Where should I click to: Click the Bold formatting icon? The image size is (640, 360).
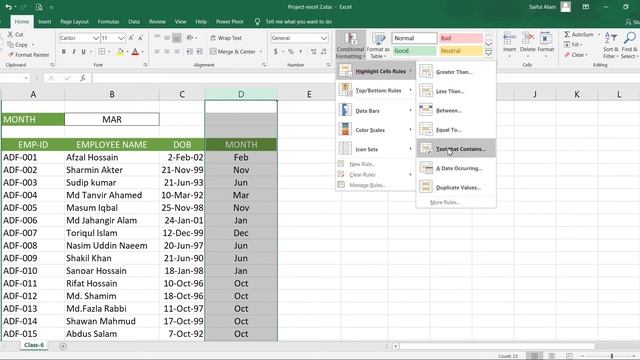pos(64,52)
